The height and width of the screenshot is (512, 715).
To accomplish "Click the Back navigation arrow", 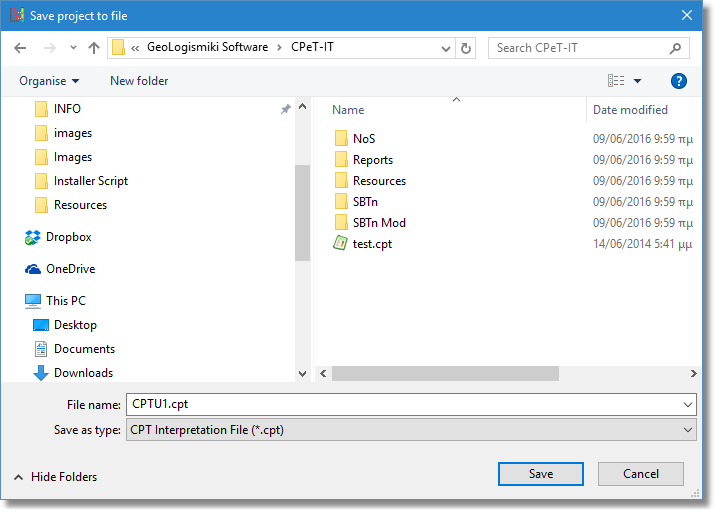I will tap(21, 48).
